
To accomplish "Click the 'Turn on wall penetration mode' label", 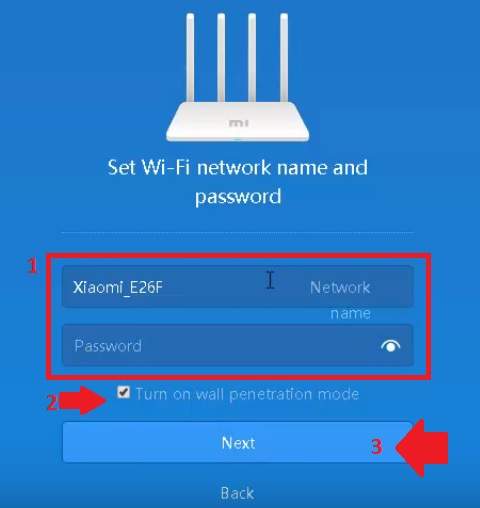I will pos(247,394).
